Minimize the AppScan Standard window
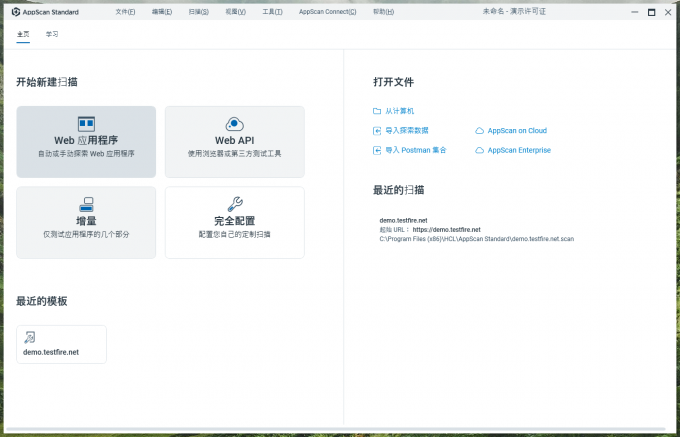This screenshot has height=437, width=680. [635, 12]
